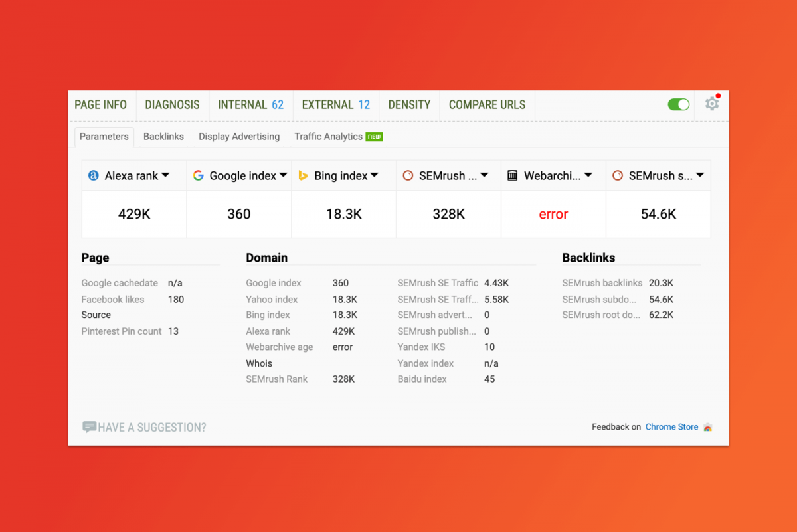Click the Google index icon
Image resolution: width=797 pixels, height=532 pixels.
pos(197,175)
